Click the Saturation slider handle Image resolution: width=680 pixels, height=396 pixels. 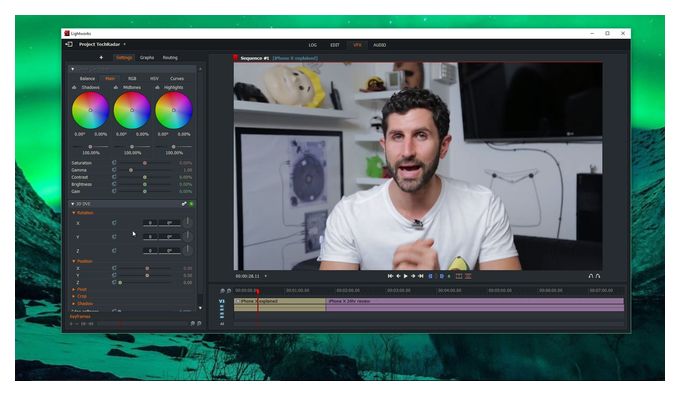click(x=145, y=163)
